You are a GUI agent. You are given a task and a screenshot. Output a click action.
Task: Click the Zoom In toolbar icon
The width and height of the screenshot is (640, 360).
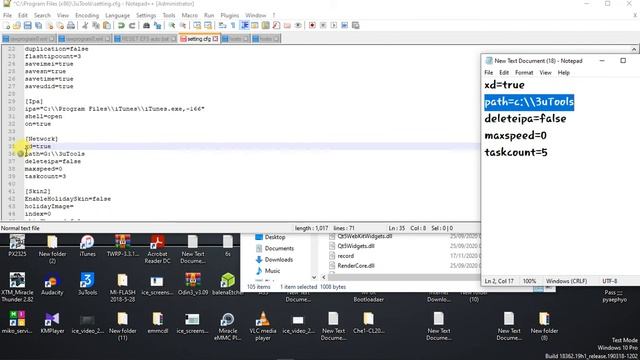point(172,25)
